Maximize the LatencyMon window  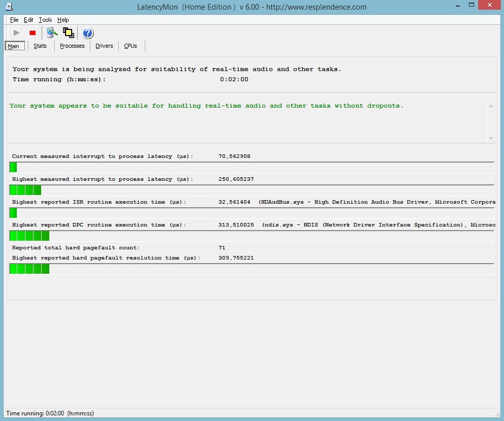[471, 5]
